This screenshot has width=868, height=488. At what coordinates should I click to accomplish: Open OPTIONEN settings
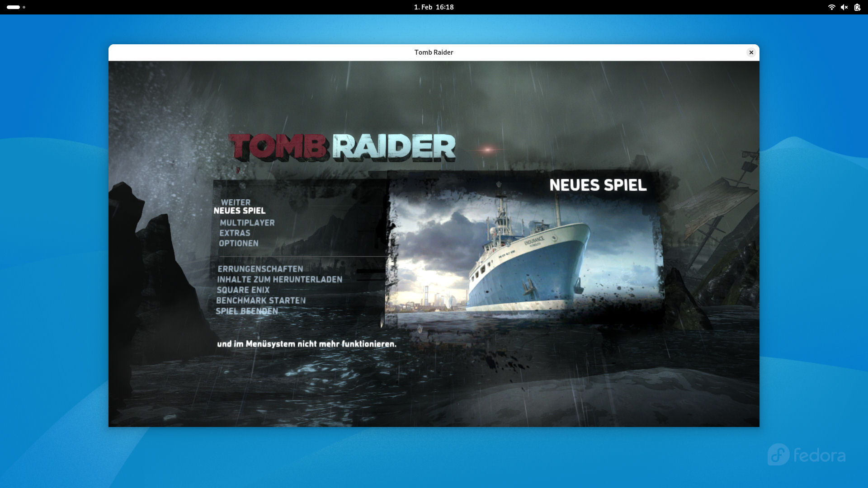[x=239, y=244]
